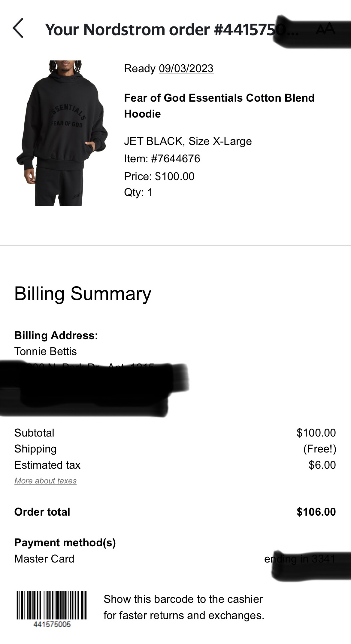Tap the JET BLACK, Size X-Large line
Viewport: 351px width, 644px height.
188,141
